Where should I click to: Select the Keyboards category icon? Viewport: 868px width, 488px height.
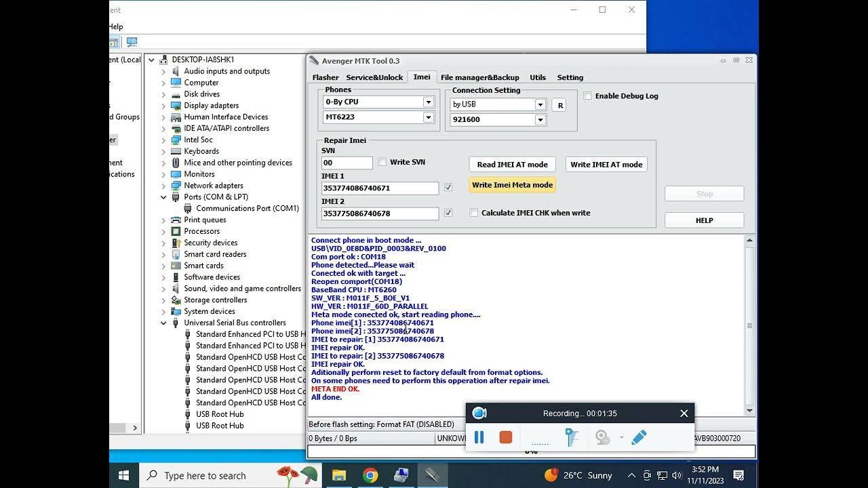click(176, 151)
